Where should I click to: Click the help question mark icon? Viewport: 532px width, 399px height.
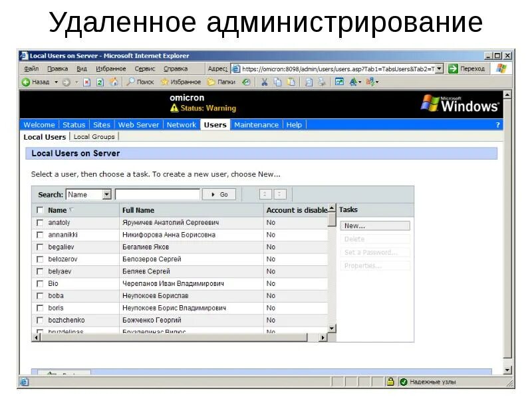point(497,125)
